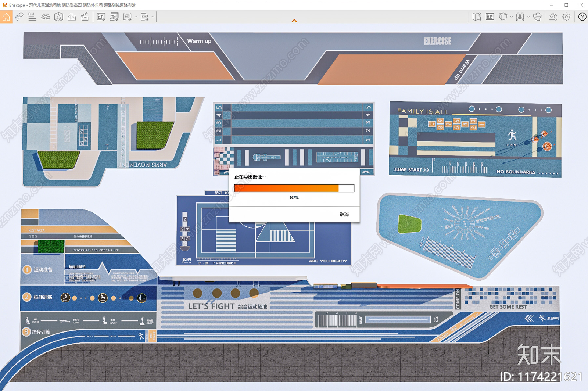
Task: Expand the panorama export dropdown arrow
Action: [x=136, y=17]
